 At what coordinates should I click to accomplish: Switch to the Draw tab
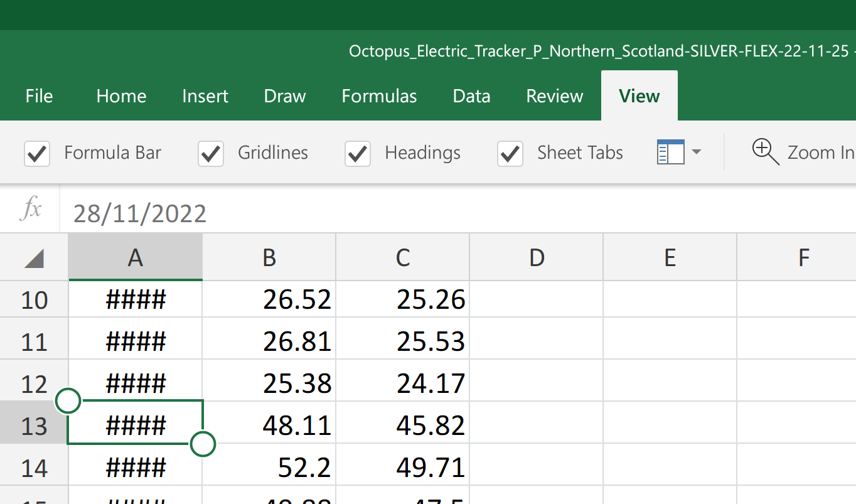285,96
